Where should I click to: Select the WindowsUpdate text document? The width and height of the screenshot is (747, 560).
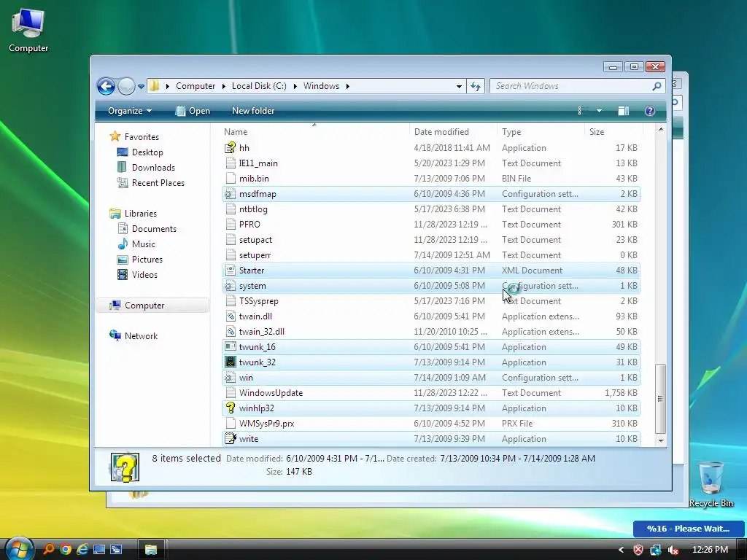click(x=430, y=393)
